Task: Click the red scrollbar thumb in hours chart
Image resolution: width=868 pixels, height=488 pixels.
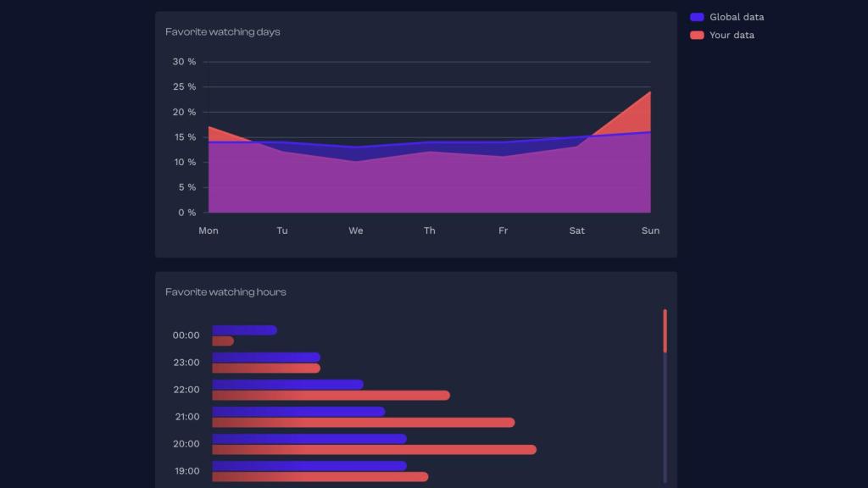Action: coord(665,330)
